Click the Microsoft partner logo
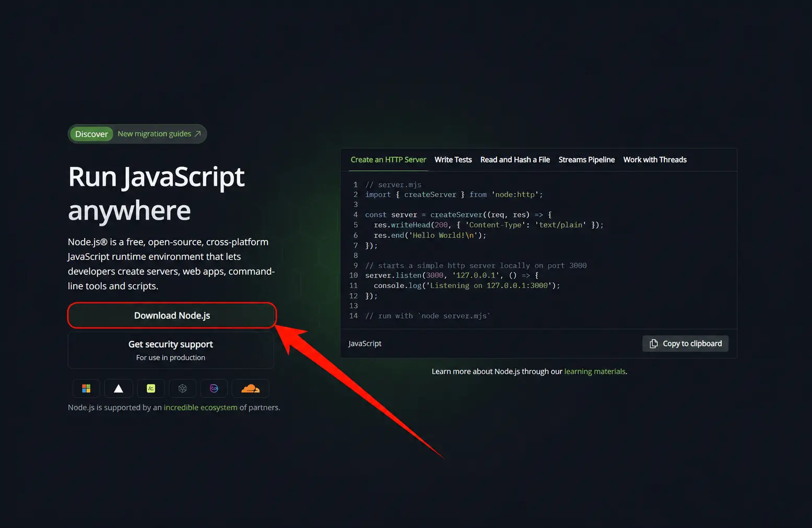 (x=86, y=388)
